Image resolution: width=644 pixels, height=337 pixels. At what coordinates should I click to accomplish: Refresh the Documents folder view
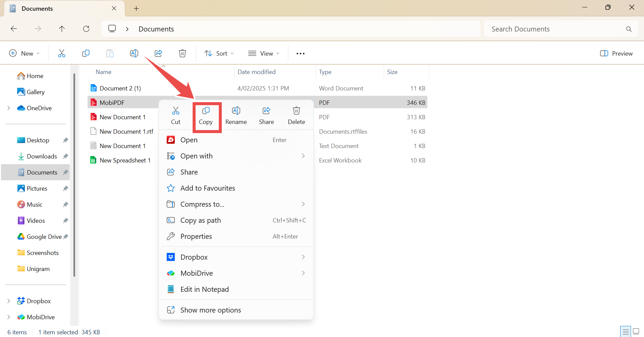(x=86, y=29)
